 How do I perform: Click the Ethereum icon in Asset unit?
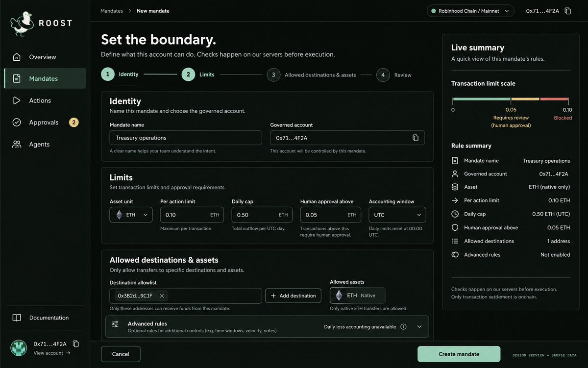[x=119, y=215]
